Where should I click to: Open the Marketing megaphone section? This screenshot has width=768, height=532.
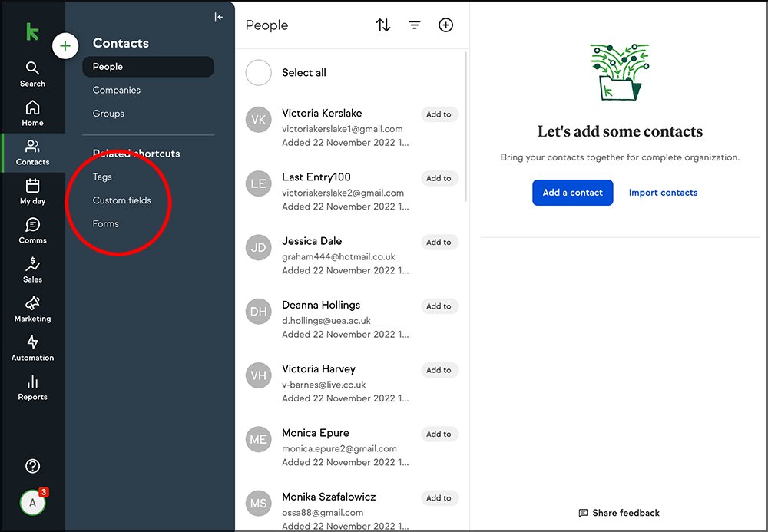point(32,309)
